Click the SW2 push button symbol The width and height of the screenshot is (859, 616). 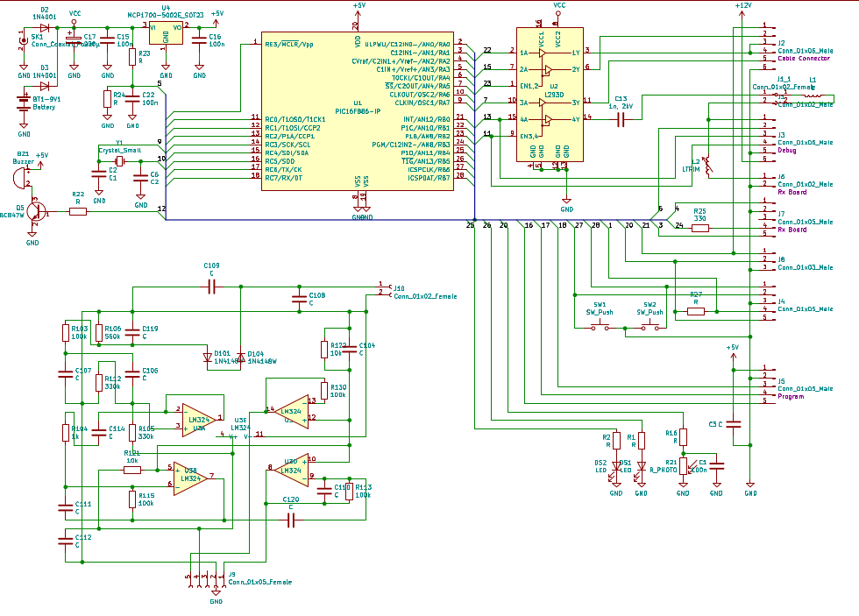[650, 328]
